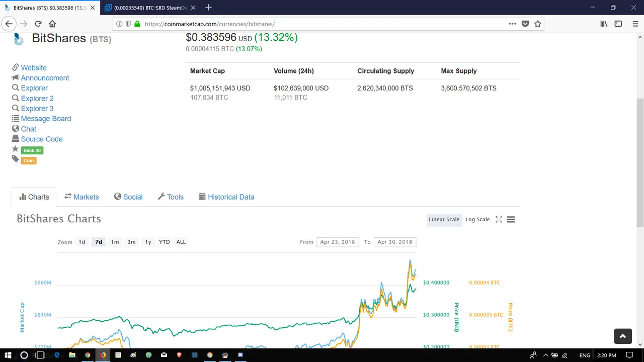Image resolution: width=644 pixels, height=362 pixels.
Task: Click the ENG language indicator
Action: pyautogui.click(x=585, y=355)
